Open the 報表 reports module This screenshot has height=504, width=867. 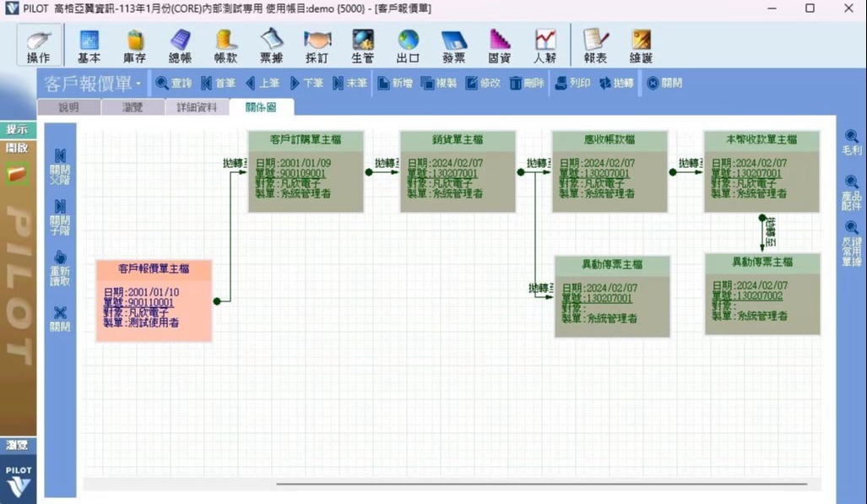[x=595, y=46]
